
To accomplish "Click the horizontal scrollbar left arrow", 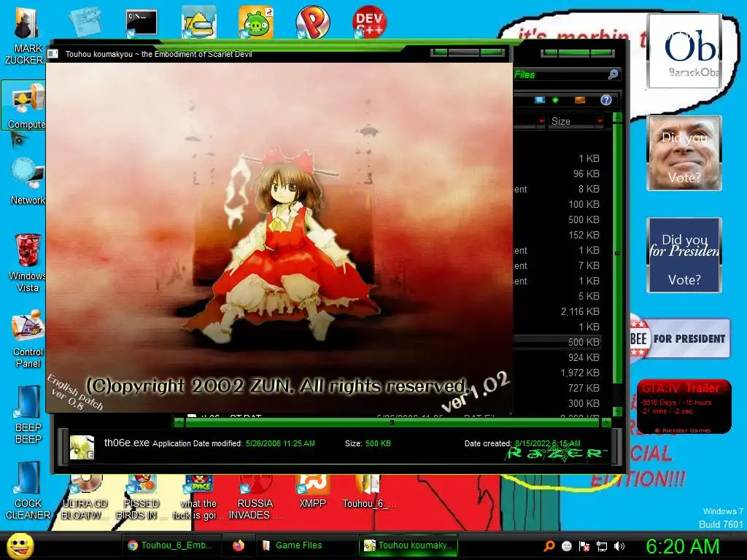I will click(x=179, y=422).
